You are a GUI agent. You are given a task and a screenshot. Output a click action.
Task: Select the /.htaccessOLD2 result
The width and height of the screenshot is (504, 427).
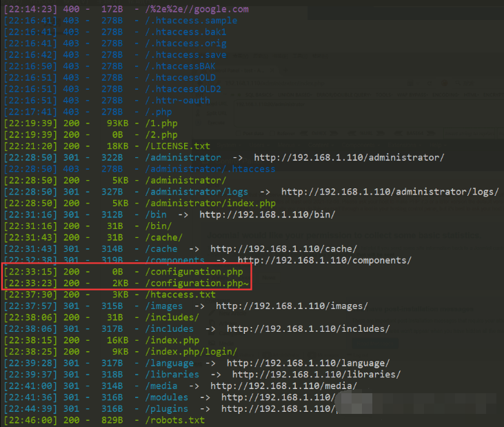coord(183,89)
